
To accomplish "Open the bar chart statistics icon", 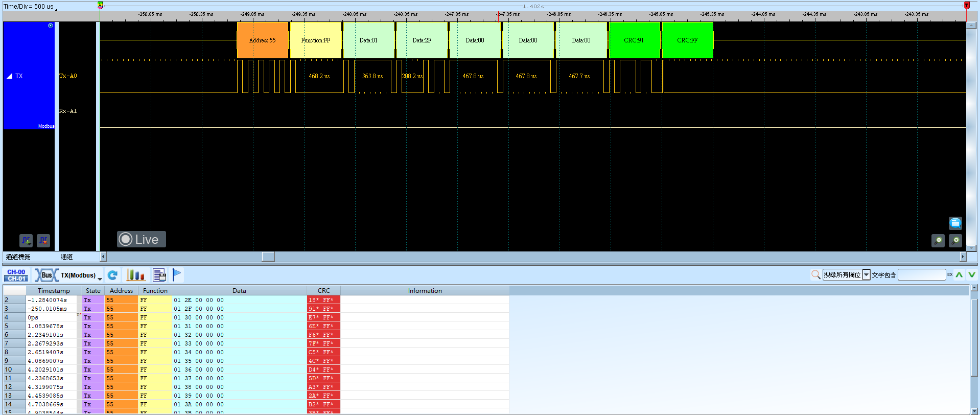I will 136,275.
